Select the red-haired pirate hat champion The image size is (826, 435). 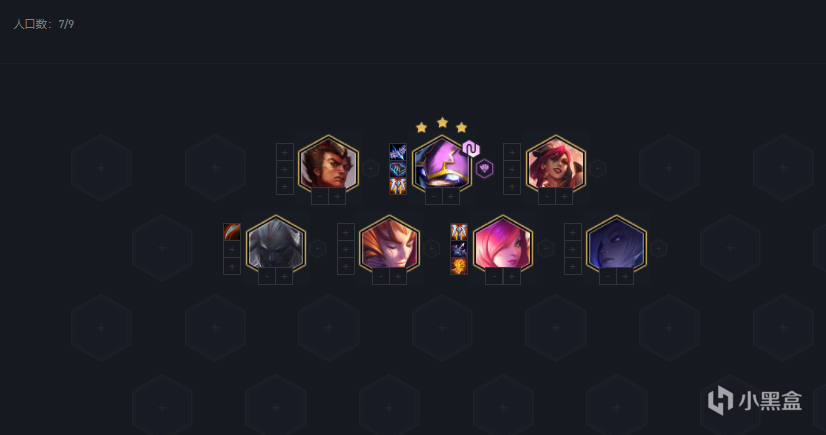(555, 166)
